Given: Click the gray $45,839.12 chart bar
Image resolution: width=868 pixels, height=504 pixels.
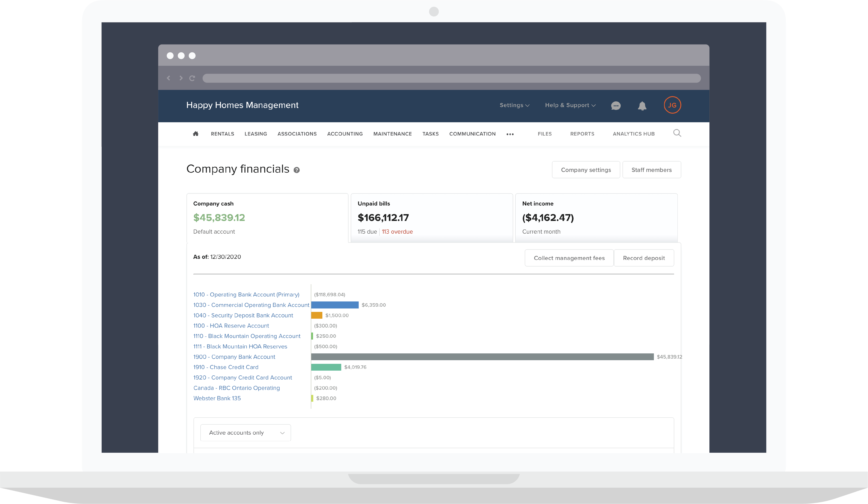Looking at the screenshot, I should click(482, 357).
